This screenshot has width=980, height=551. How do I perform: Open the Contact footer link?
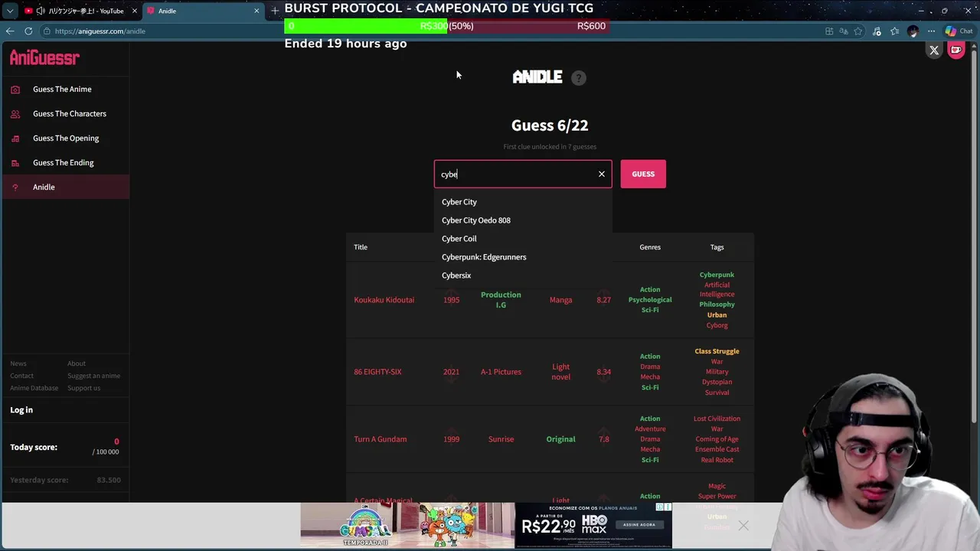click(21, 376)
